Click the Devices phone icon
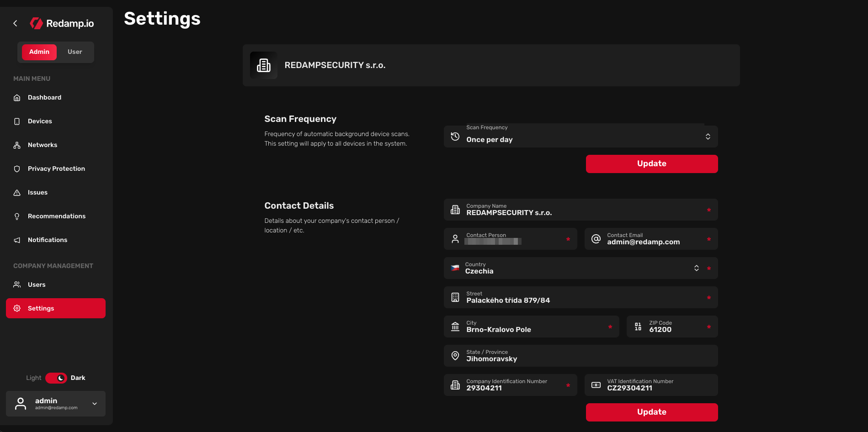Screen dimensions: 868x432 (17, 121)
